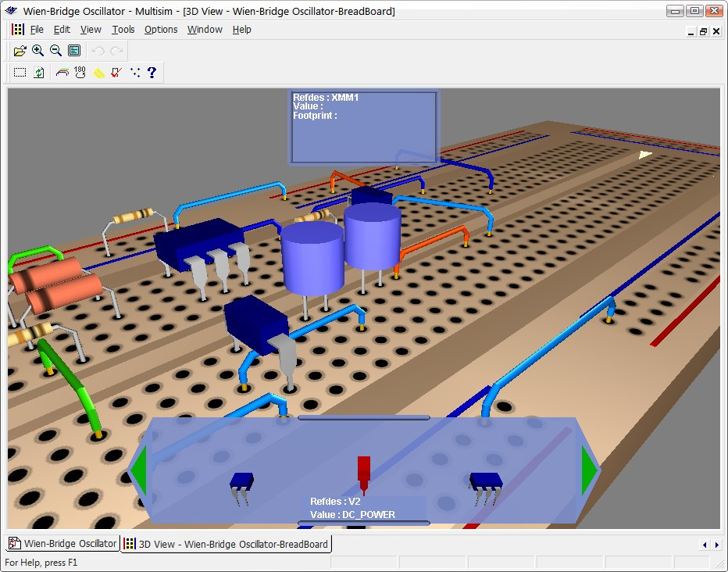This screenshot has width=728, height=572.
Task: Restore the inner 3D View document window
Action: (703, 31)
